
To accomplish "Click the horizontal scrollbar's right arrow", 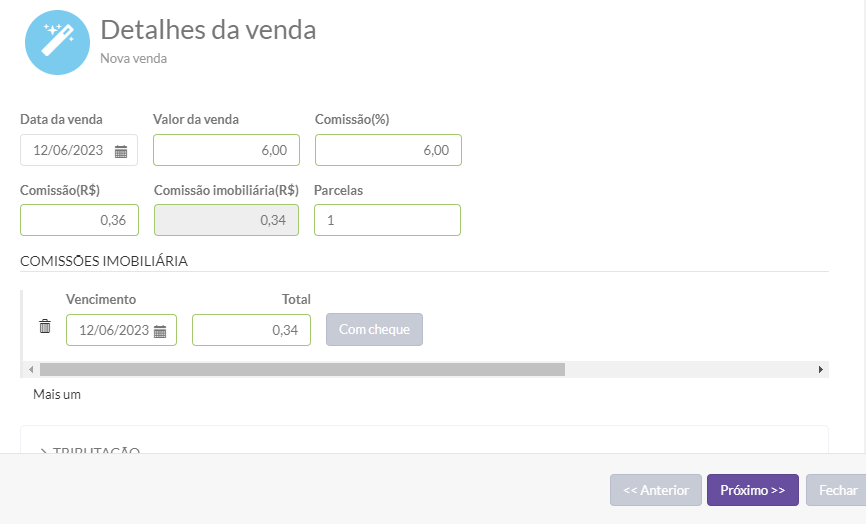I will pyautogui.click(x=821, y=369).
